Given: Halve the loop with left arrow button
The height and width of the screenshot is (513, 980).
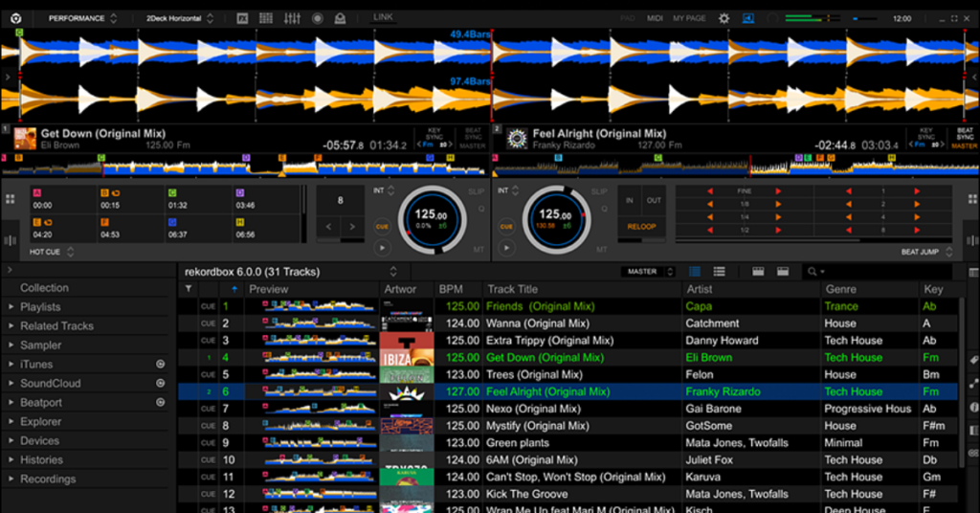Looking at the screenshot, I should [329, 227].
